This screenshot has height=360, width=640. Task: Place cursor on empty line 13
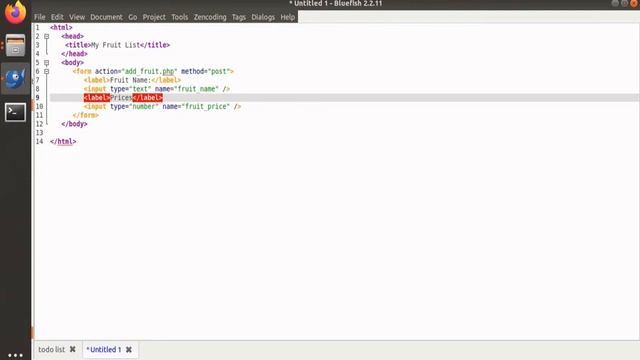point(343,133)
